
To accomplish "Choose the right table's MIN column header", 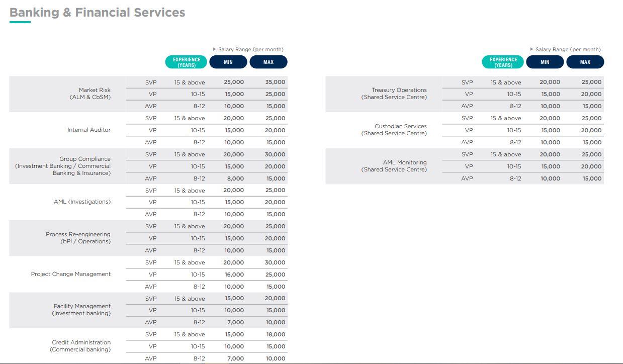I will click(x=545, y=62).
